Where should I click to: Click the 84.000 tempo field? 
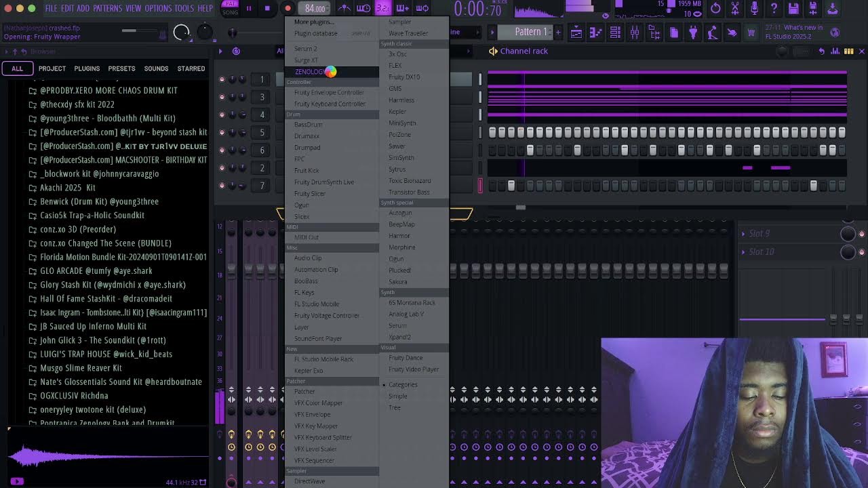[315, 8]
